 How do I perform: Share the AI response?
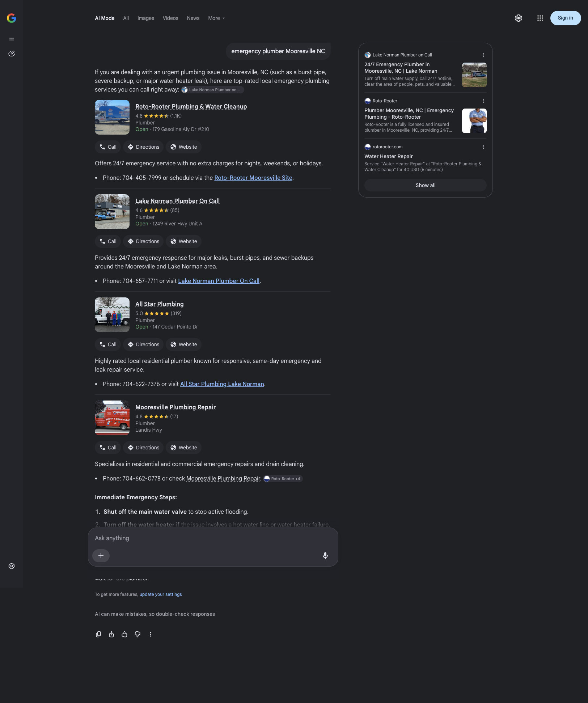point(111,634)
